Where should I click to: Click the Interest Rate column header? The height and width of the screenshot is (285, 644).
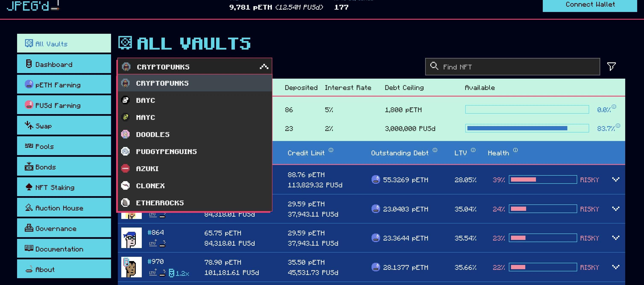(348, 88)
